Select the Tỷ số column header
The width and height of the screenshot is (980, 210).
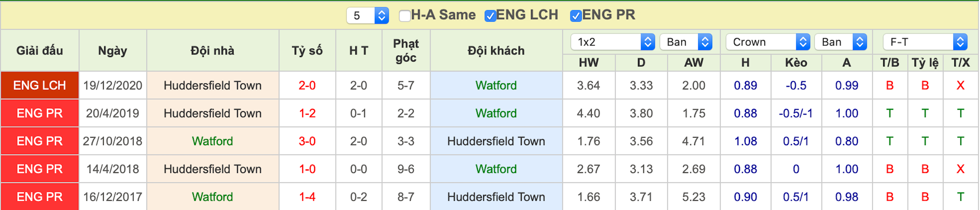pos(307,51)
